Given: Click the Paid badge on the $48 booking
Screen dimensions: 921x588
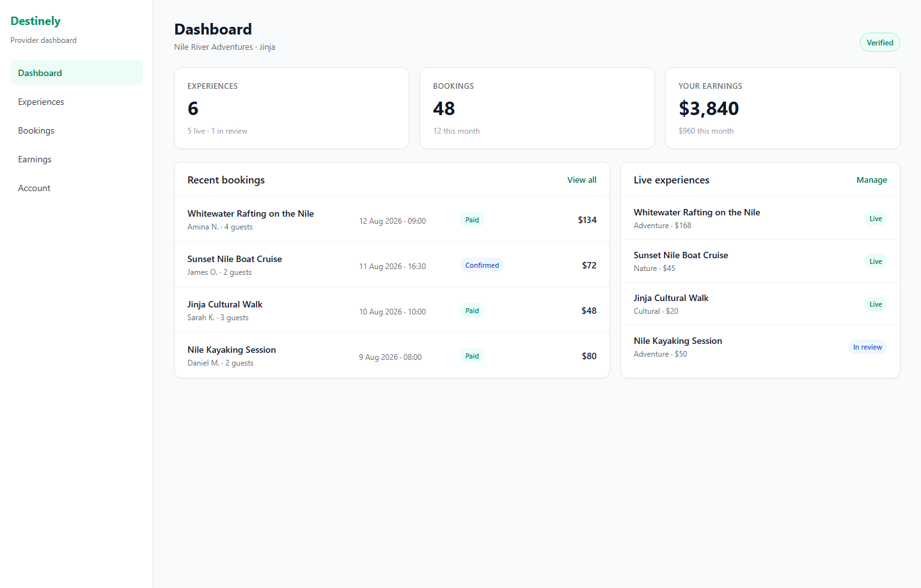Looking at the screenshot, I should [472, 311].
